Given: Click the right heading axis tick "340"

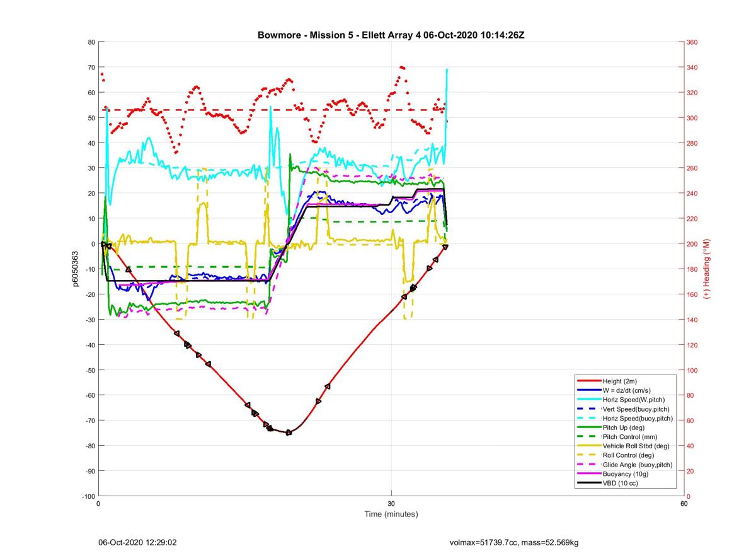Looking at the screenshot, I should point(692,67).
